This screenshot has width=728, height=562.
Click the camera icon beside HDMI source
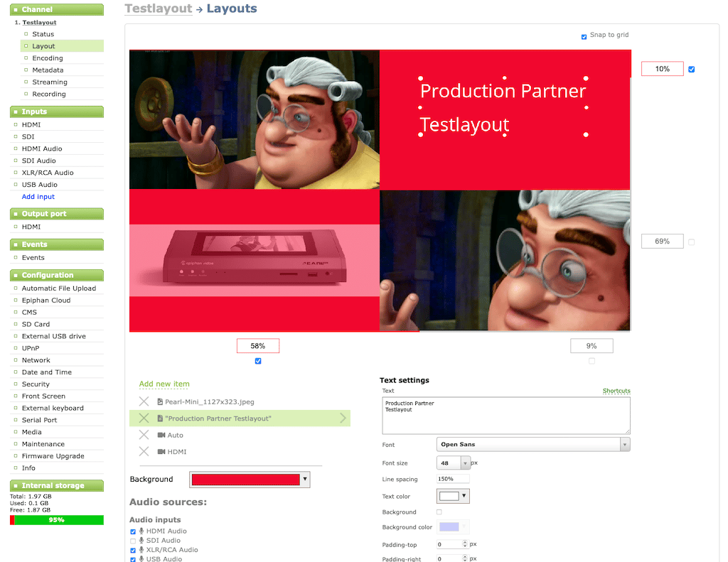(x=161, y=452)
